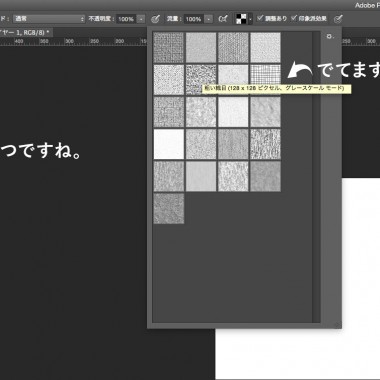Screen dimensions: 380x380
Task: Open the pattern picker gear menu
Action: point(330,36)
